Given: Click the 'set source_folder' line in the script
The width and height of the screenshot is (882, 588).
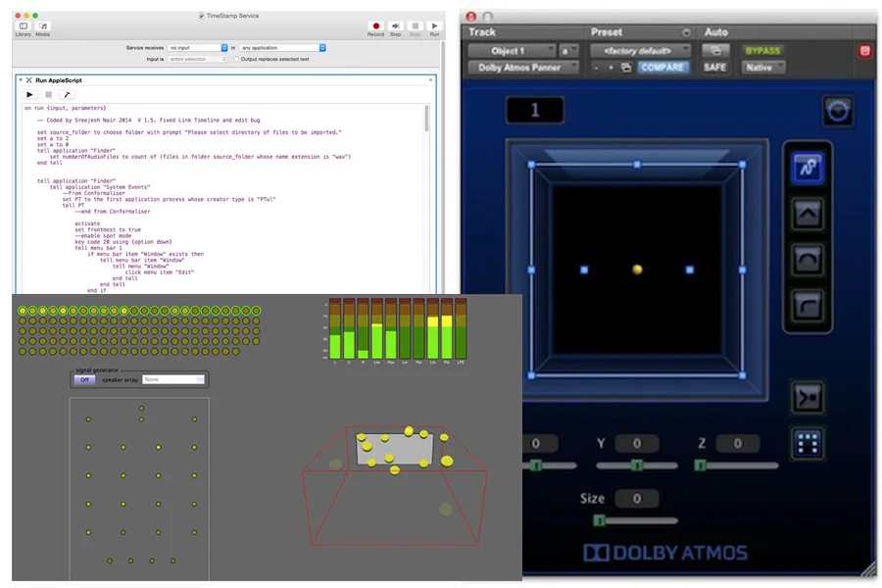Looking at the screenshot, I should click(189, 132).
